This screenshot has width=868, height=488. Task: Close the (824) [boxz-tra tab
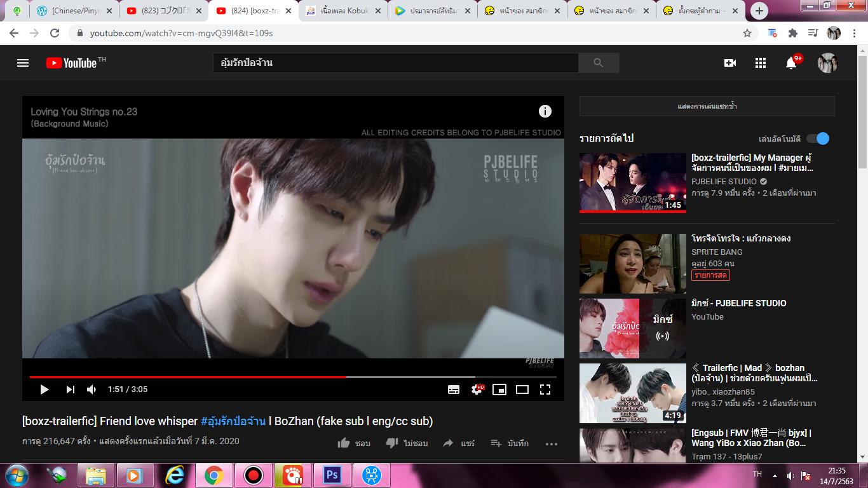(x=288, y=11)
